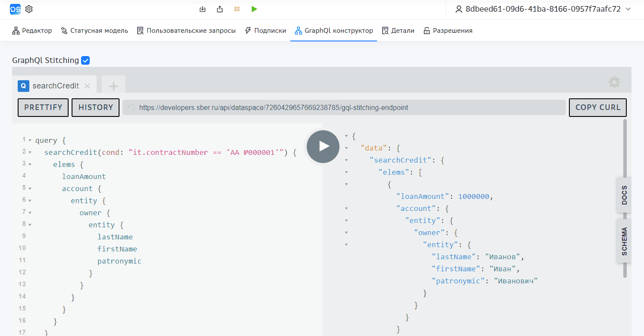Switch to the Редактор tab

point(32,31)
